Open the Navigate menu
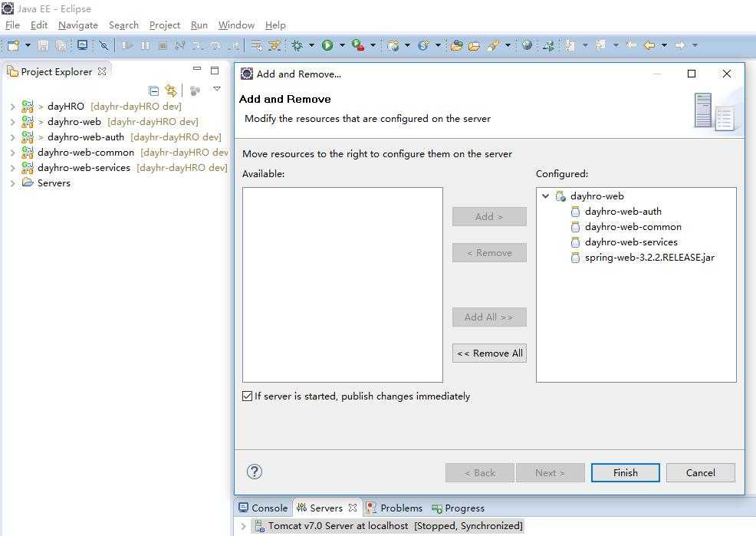756x536 pixels. [x=78, y=25]
